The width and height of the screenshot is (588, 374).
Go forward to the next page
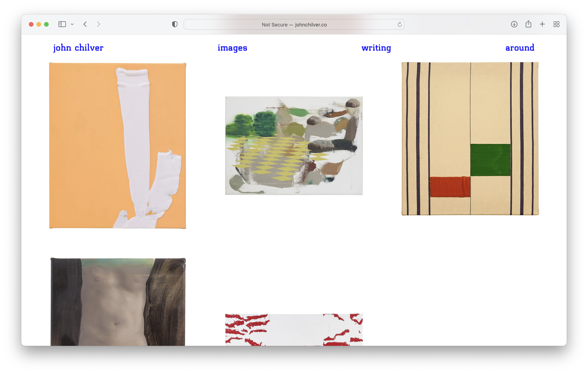pos(98,24)
